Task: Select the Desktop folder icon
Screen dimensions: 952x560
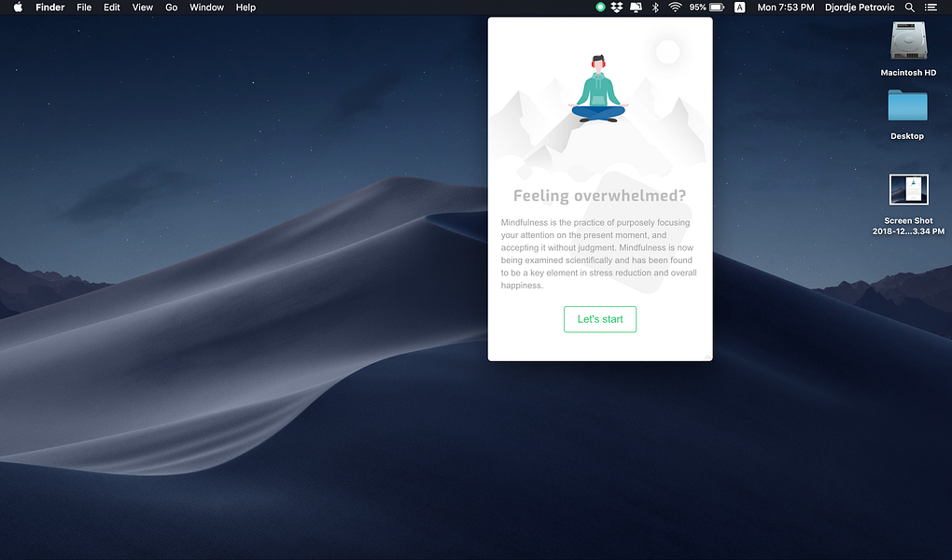Action: [x=908, y=105]
